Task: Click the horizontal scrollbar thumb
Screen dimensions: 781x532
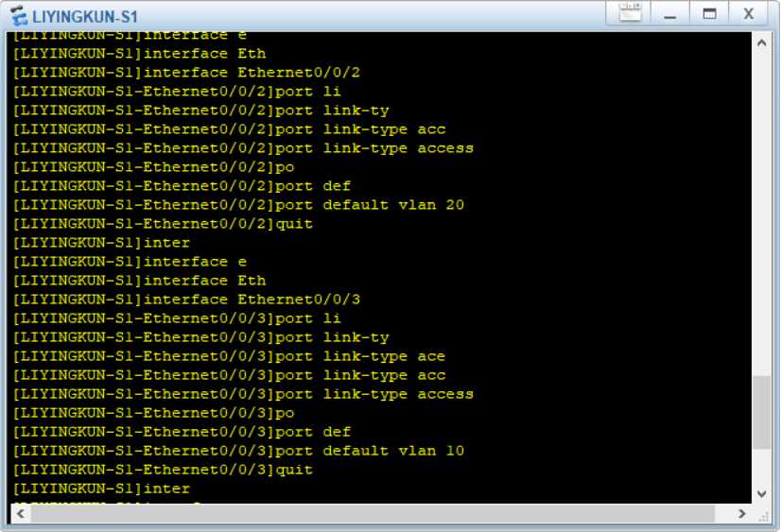Action: coord(373,513)
